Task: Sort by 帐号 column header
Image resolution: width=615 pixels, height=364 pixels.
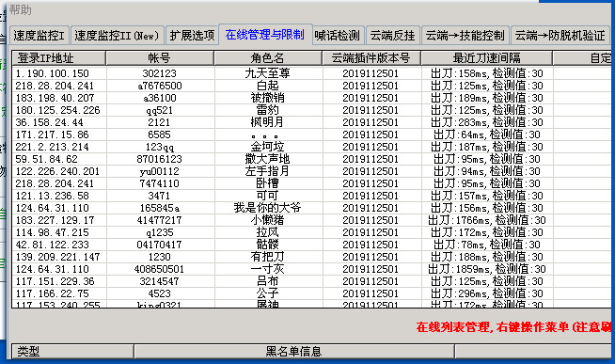Action: coord(160,58)
